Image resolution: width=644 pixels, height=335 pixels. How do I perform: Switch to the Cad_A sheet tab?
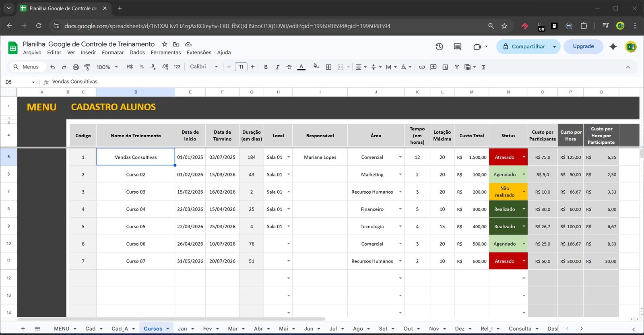point(120,329)
